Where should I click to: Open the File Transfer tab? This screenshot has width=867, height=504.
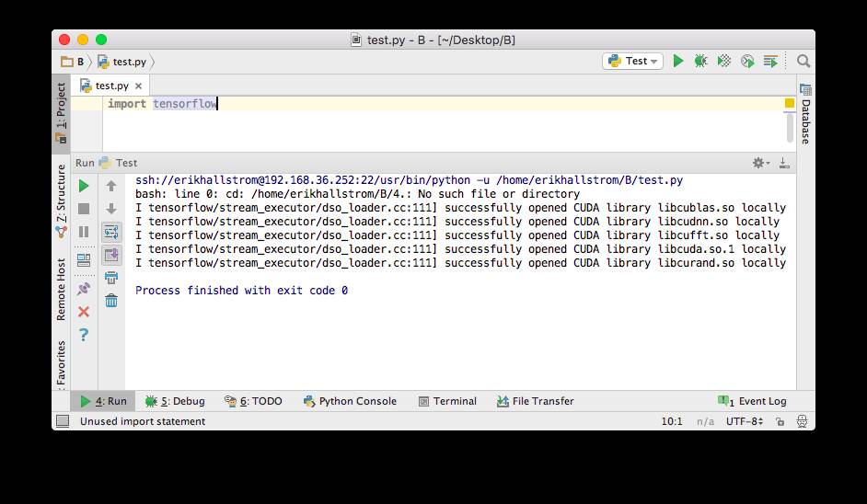point(536,401)
